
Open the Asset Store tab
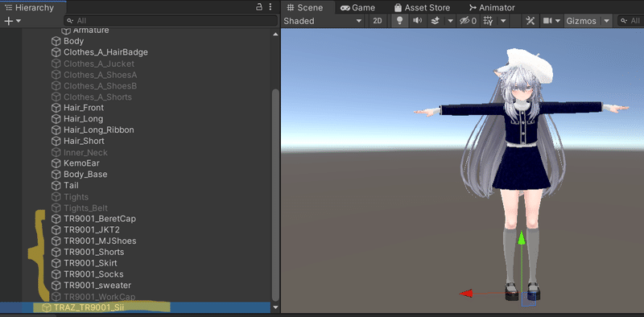tap(422, 8)
